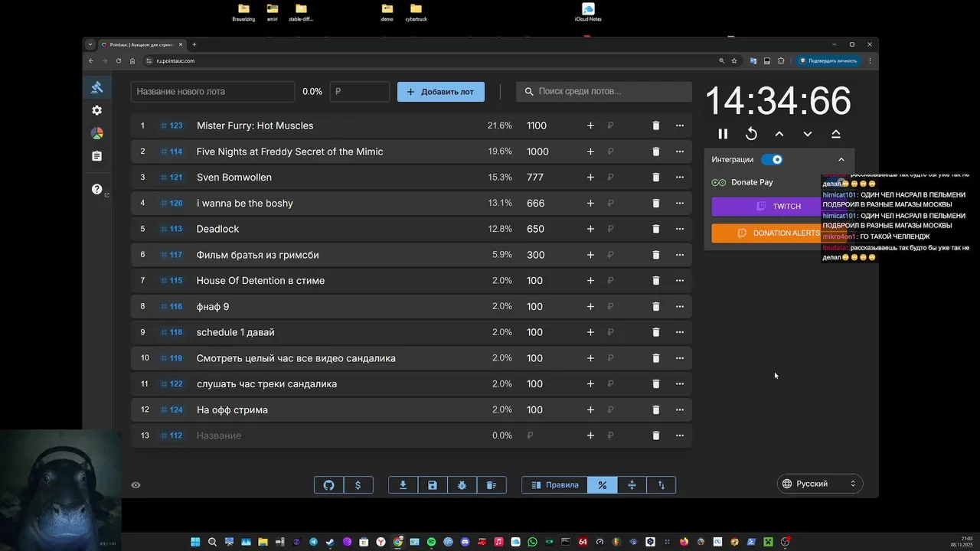The height and width of the screenshot is (551, 980).
Task: Add amount to Sven Bomwollen with plus
Action: point(590,178)
